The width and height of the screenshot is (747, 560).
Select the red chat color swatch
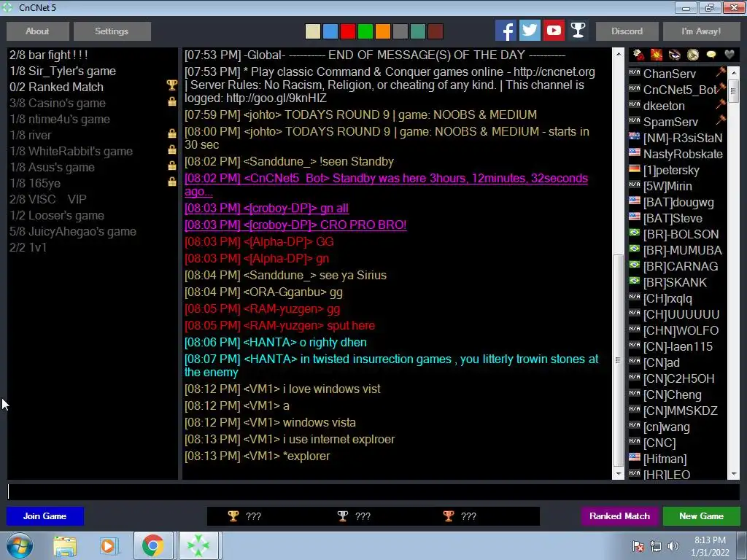tap(348, 31)
